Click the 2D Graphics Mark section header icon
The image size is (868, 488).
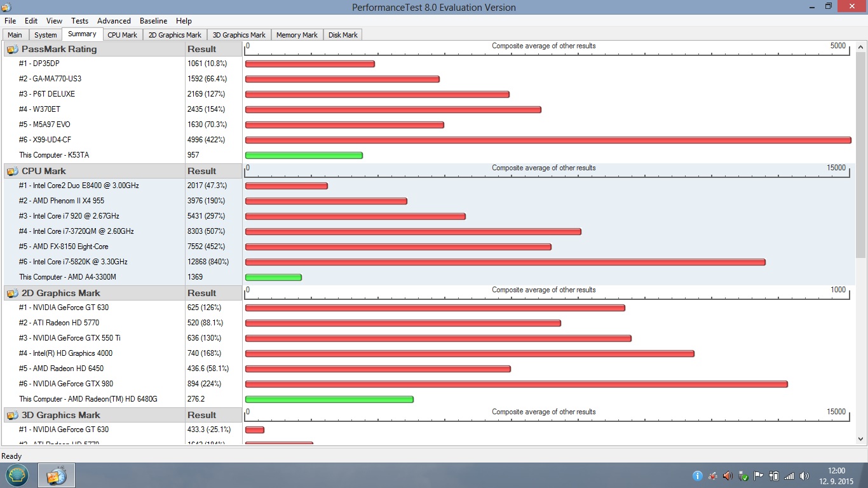click(x=12, y=293)
